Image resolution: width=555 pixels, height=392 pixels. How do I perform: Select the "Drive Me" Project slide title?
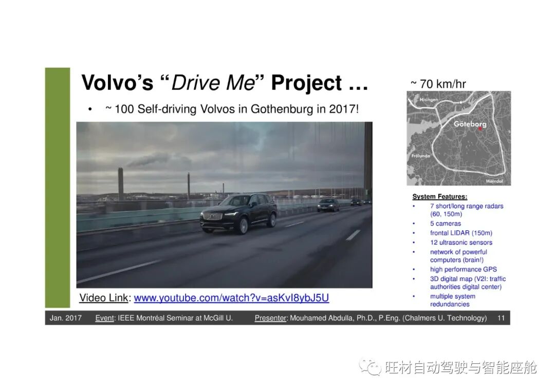point(225,83)
